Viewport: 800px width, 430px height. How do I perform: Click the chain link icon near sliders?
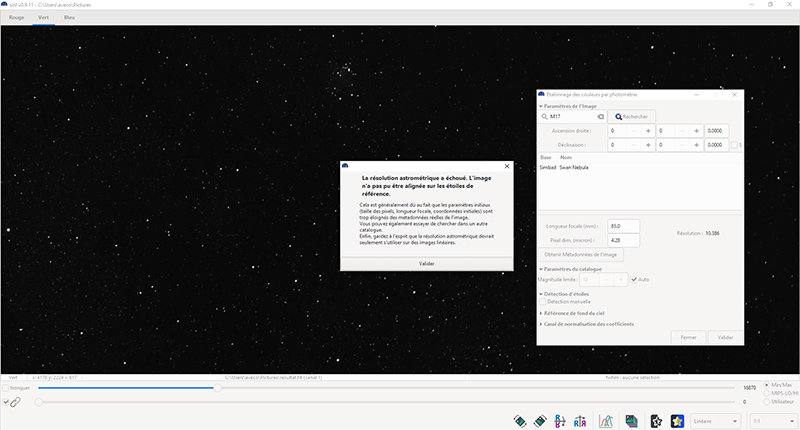point(15,402)
